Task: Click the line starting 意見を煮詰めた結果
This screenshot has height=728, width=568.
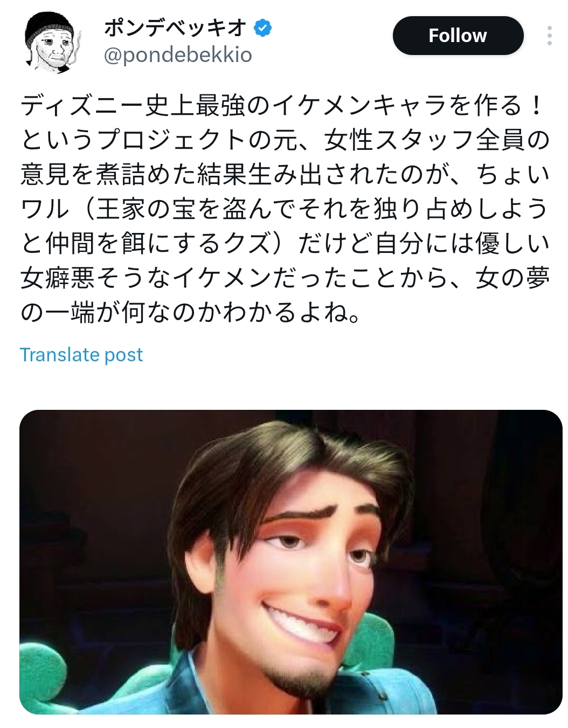Action: (285, 175)
